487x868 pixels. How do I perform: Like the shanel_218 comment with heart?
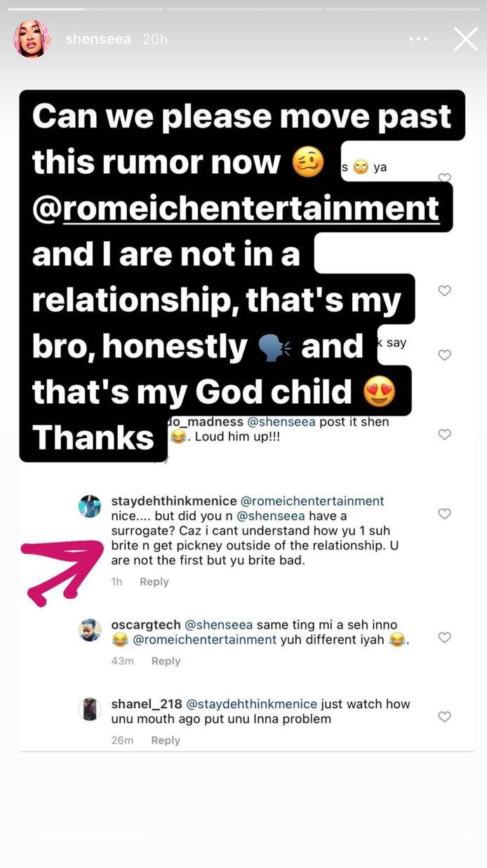[x=444, y=717]
